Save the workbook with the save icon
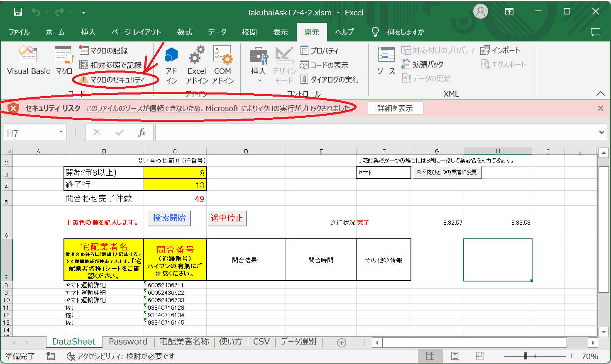611x364 pixels. click(x=18, y=12)
